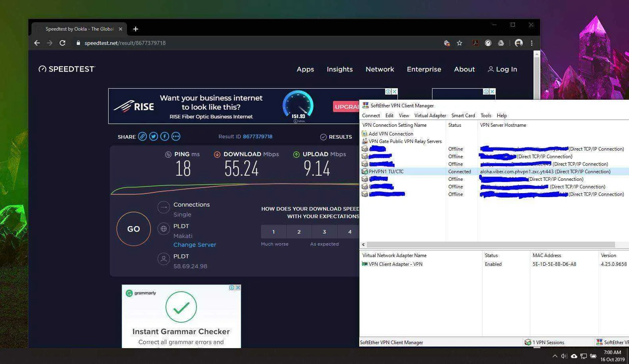
Task: Rate download speed as 1
Action: click(x=273, y=232)
